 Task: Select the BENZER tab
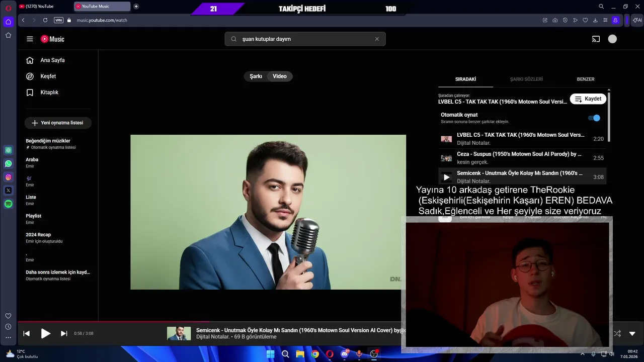tap(586, 79)
